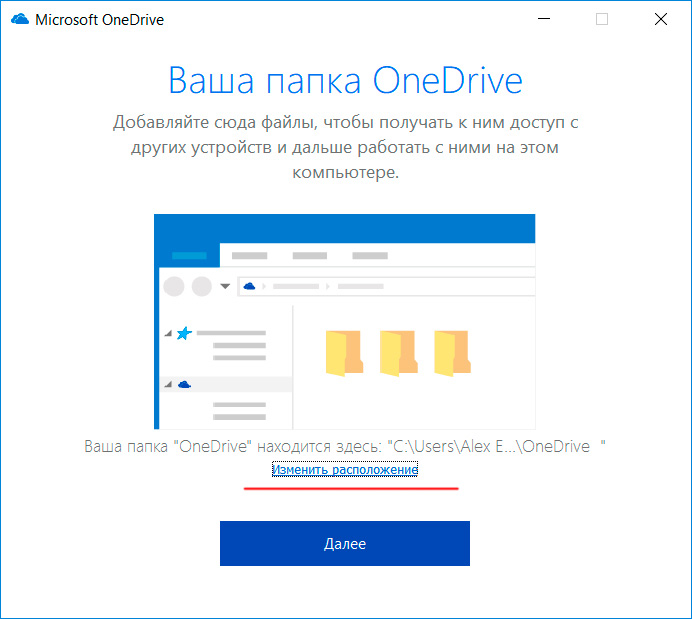Close the Microsoft OneDrive setup window
This screenshot has width=692, height=619.
(661, 19)
